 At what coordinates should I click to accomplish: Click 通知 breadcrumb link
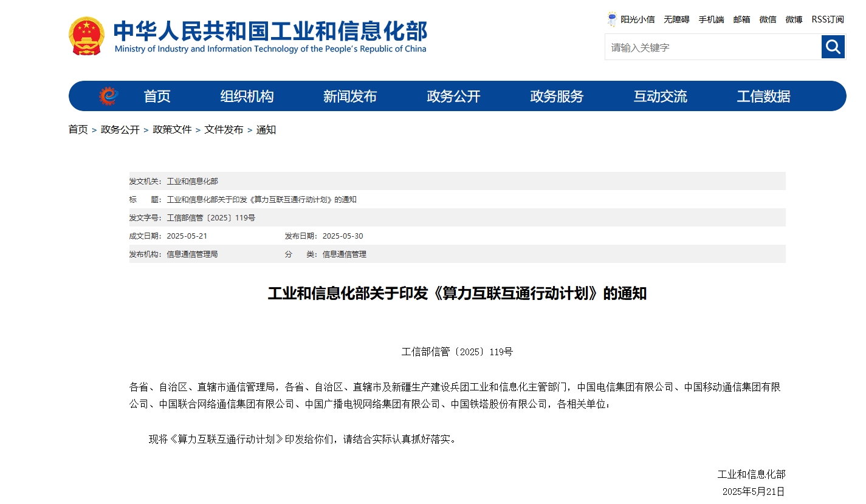[266, 129]
